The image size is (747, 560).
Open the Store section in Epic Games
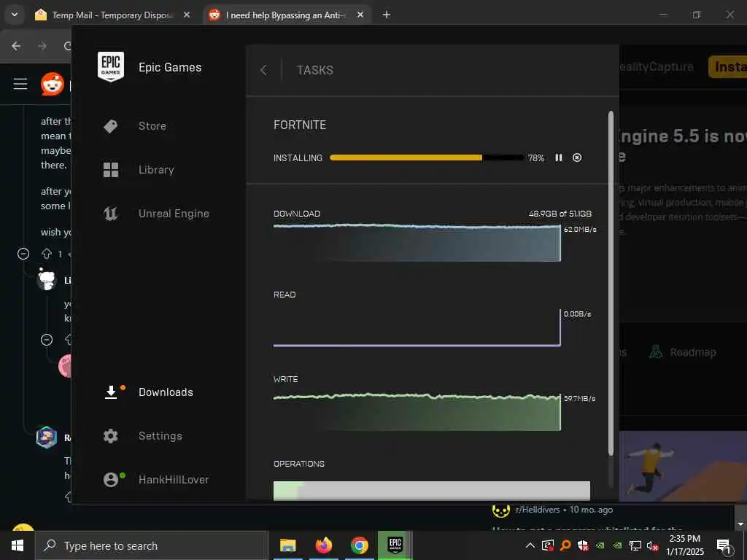(152, 126)
